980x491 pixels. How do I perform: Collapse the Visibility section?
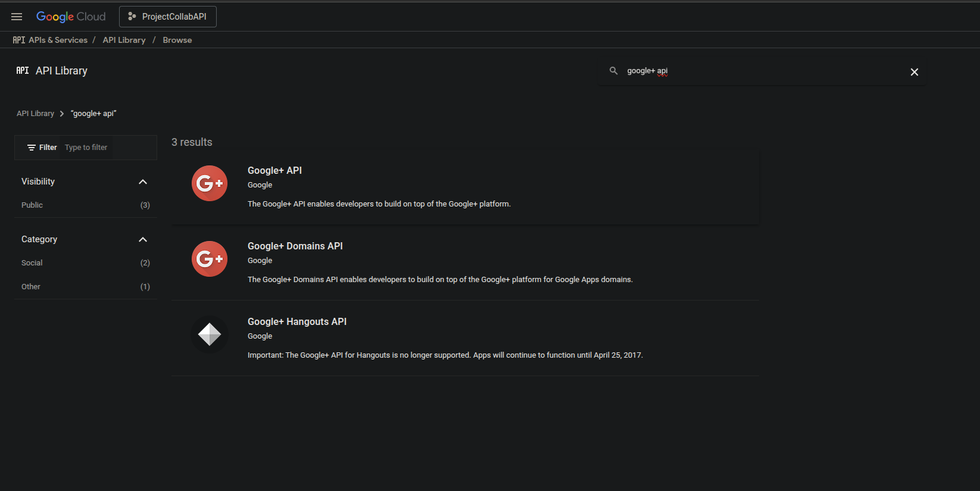click(143, 182)
